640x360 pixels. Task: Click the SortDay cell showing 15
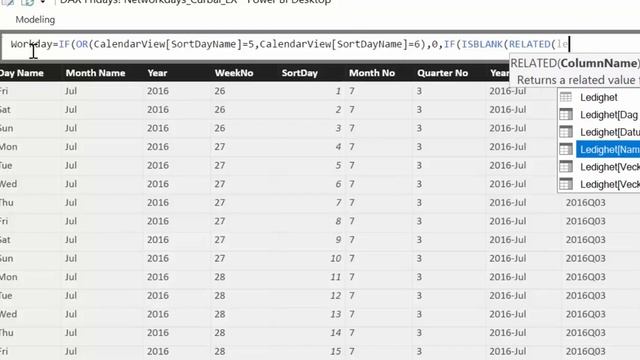click(336, 351)
